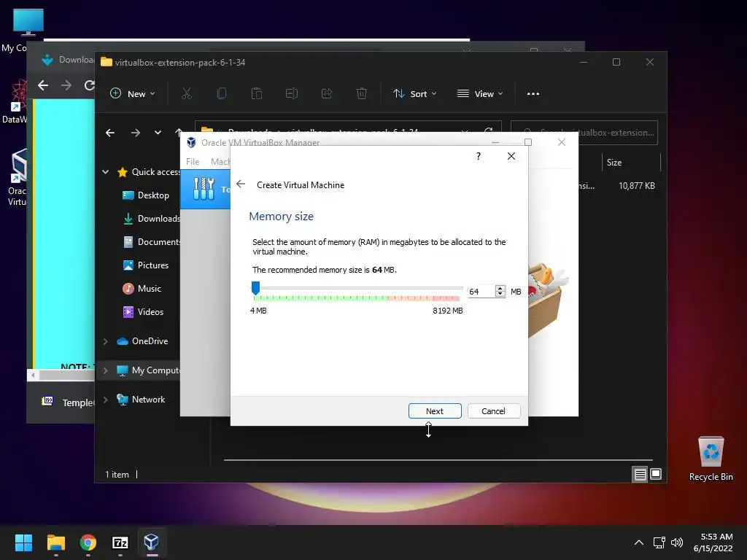747x560 pixels.
Task: Click the search box in File Explorer
Action: tap(584, 133)
